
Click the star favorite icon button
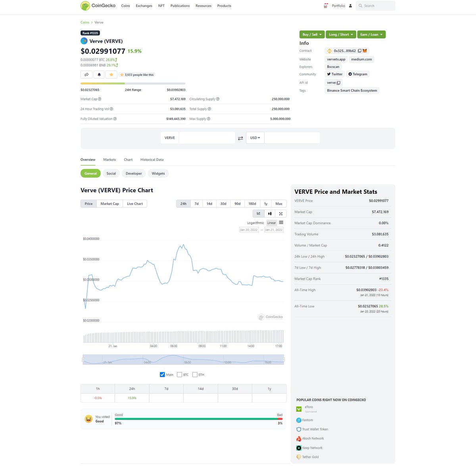click(111, 74)
